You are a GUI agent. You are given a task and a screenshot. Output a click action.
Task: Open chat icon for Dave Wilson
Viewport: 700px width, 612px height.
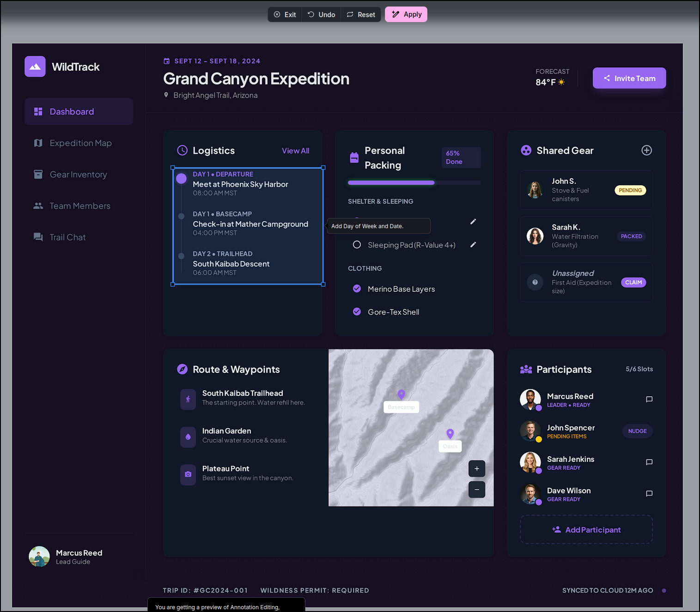click(649, 494)
